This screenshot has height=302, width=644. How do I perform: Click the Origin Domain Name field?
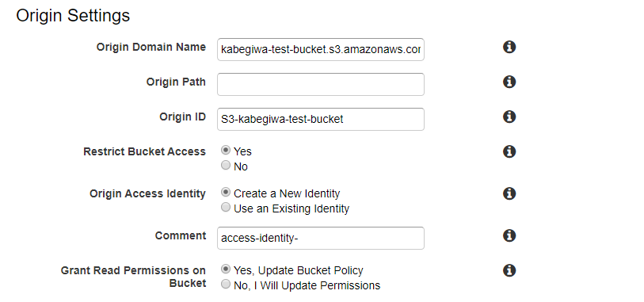[x=320, y=50]
